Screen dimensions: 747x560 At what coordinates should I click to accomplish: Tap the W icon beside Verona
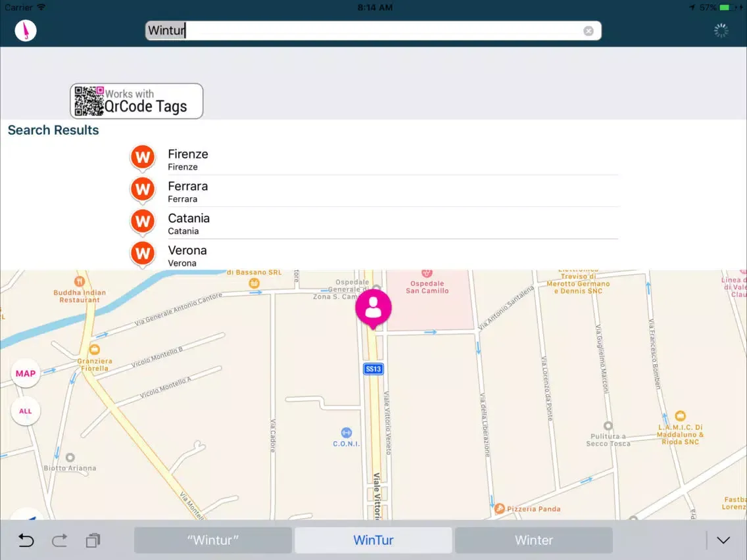pos(143,254)
